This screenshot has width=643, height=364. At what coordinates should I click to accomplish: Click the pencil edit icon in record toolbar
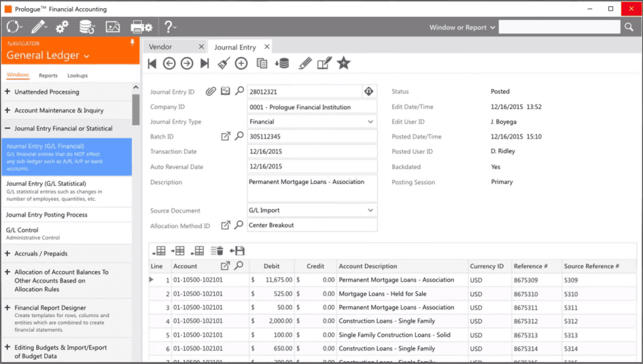coord(305,64)
